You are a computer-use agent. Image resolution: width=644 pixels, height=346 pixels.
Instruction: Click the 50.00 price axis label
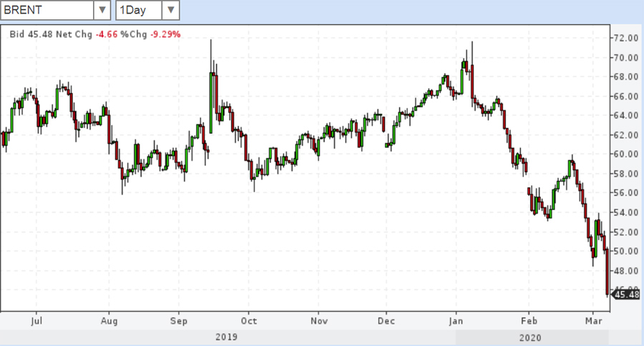tap(626, 251)
